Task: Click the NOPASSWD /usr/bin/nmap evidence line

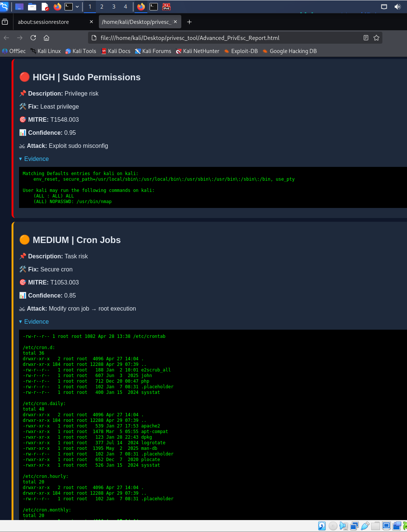Action: (72, 202)
